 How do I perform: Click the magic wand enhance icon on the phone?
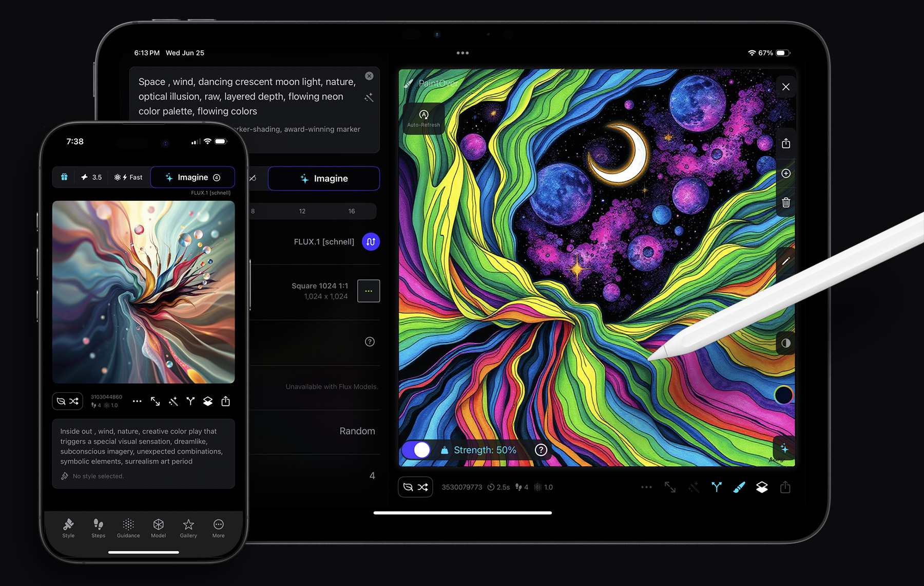[173, 402]
